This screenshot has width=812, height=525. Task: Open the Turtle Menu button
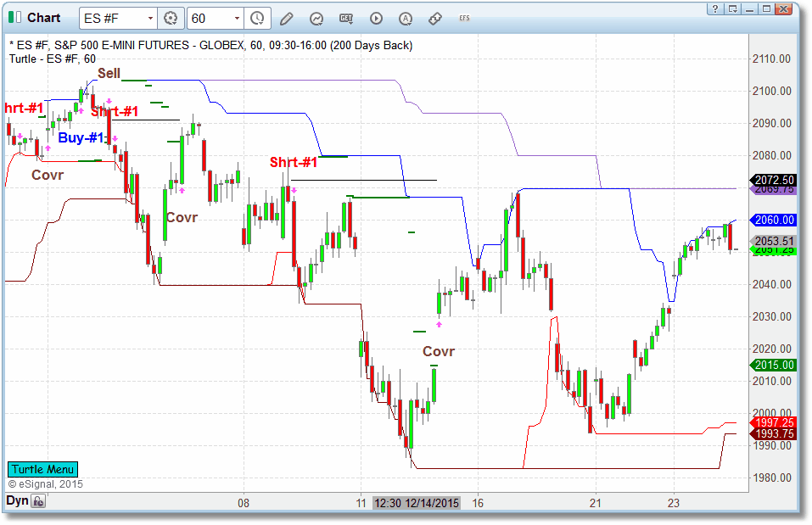click(x=42, y=470)
